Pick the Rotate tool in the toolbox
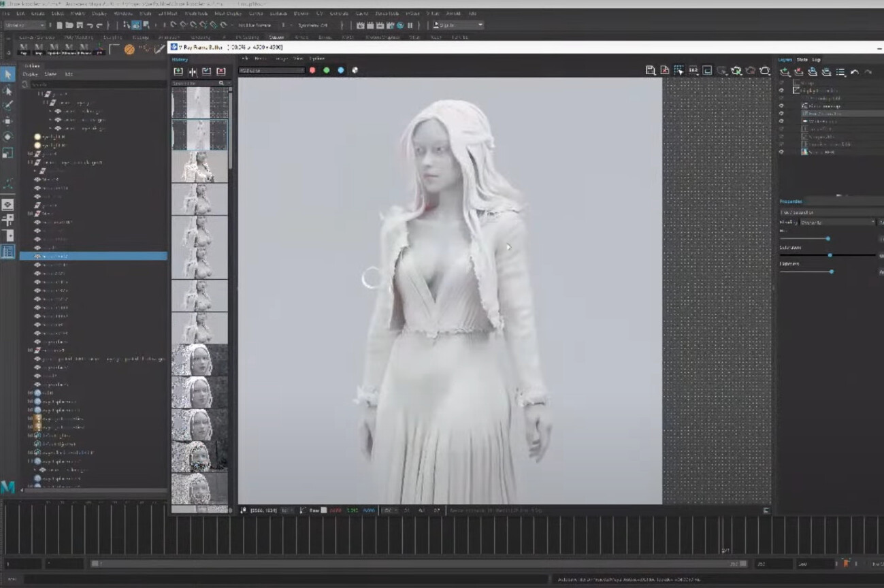Viewport: 884px width, 588px height. (x=7, y=137)
